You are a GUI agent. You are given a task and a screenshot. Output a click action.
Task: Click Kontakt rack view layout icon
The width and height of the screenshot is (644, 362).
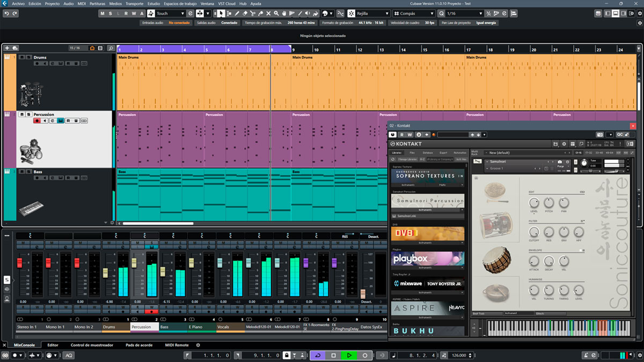[572, 144]
